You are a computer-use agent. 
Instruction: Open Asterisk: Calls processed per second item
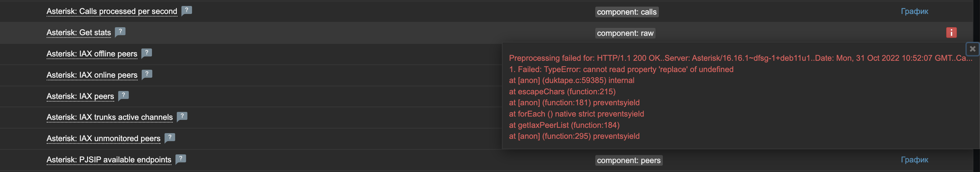coord(112,11)
